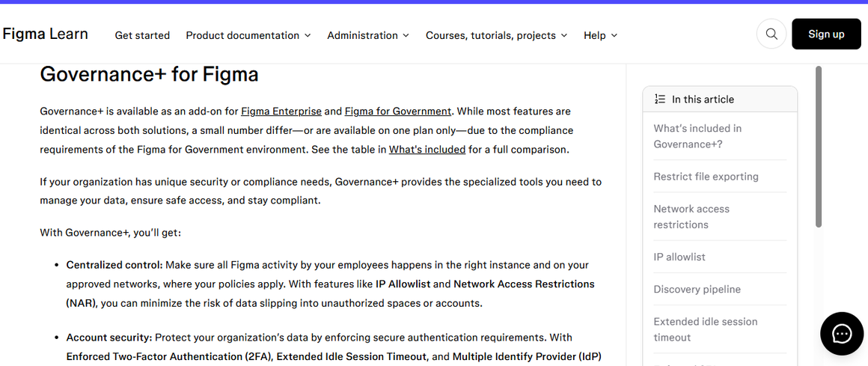This screenshot has width=868, height=366.
Task: Click the page vertical scrollbar thumb
Action: click(x=818, y=146)
